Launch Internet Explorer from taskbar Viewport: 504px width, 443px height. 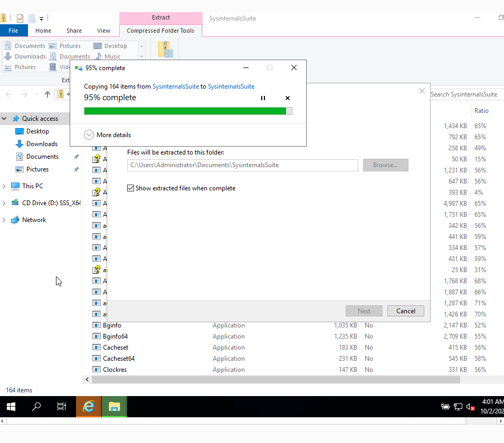pos(88,407)
